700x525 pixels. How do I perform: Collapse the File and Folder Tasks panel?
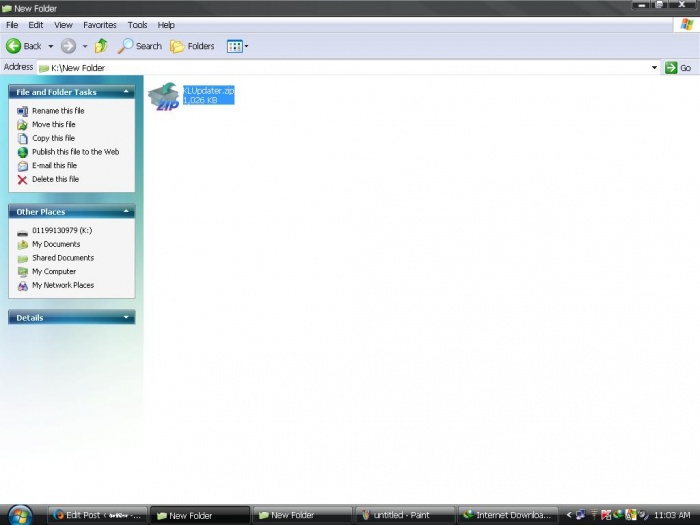(126, 92)
